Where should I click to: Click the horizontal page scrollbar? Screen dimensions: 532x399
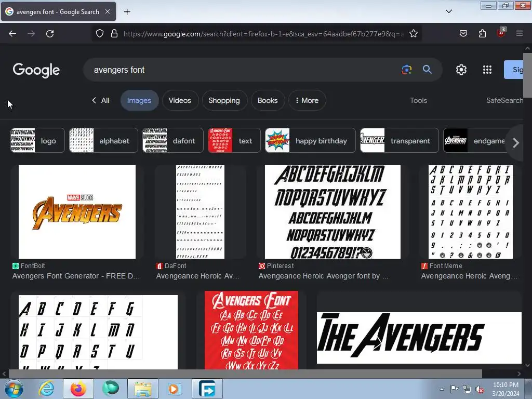(245, 374)
